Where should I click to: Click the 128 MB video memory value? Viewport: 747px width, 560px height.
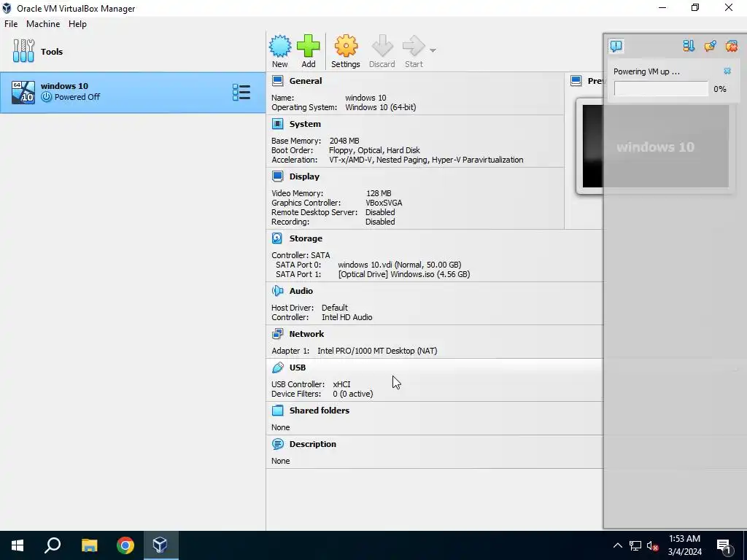tap(379, 192)
